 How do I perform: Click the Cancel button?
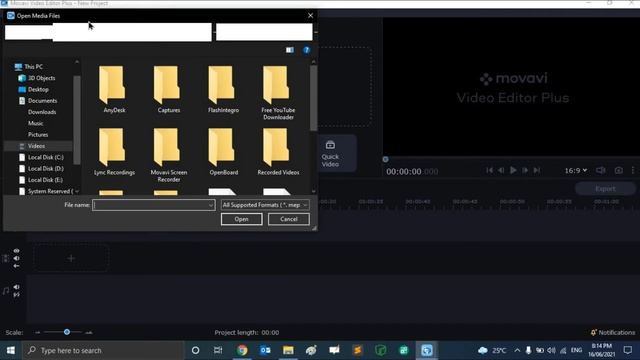tap(289, 219)
